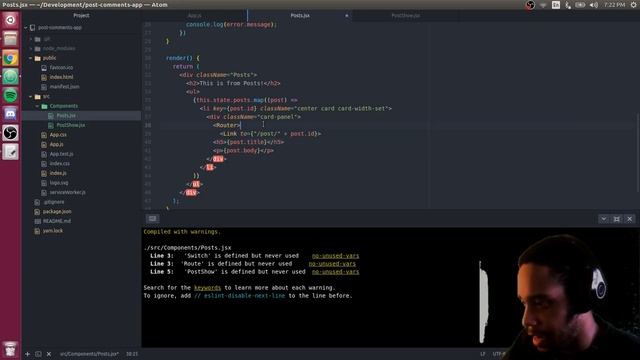
Task: Open logo.svg in the project tree
Action: [59, 183]
